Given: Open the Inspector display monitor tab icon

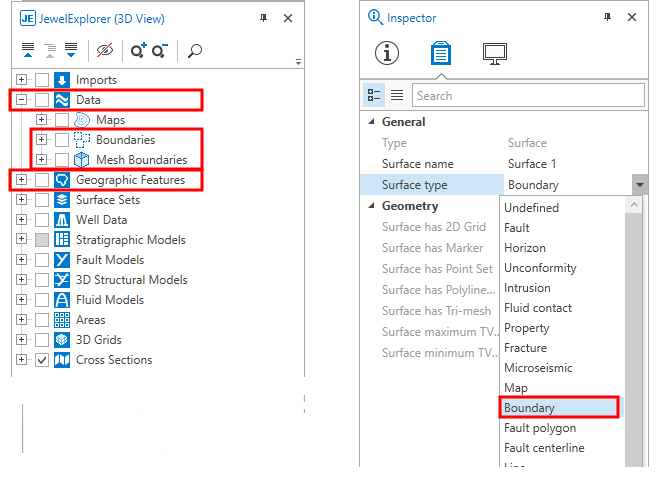Looking at the screenshot, I should coord(494,53).
